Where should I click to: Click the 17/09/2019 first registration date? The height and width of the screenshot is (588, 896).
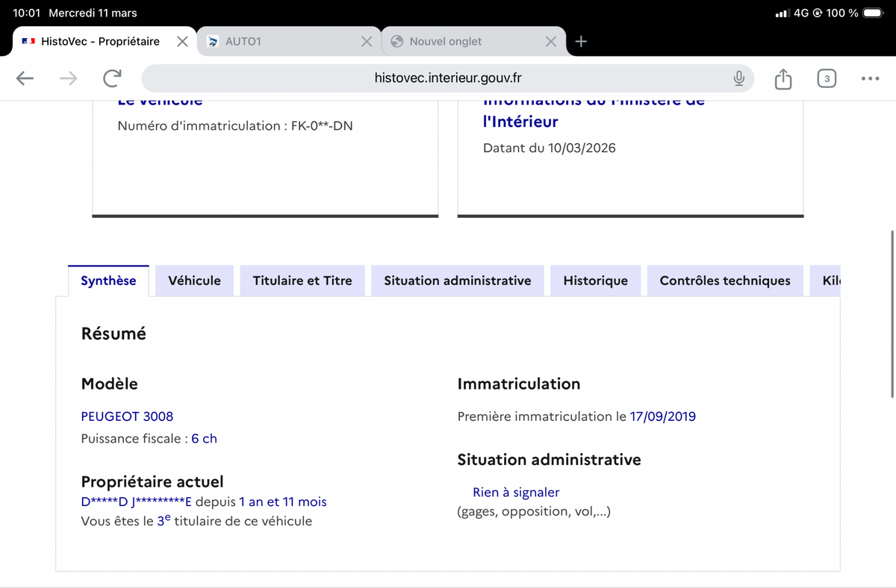point(663,416)
